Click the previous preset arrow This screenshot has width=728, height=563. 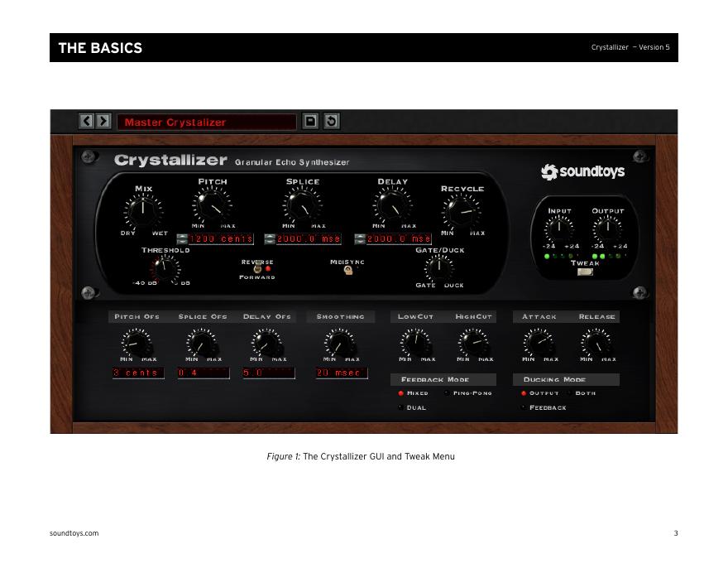click(x=86, y=122)
